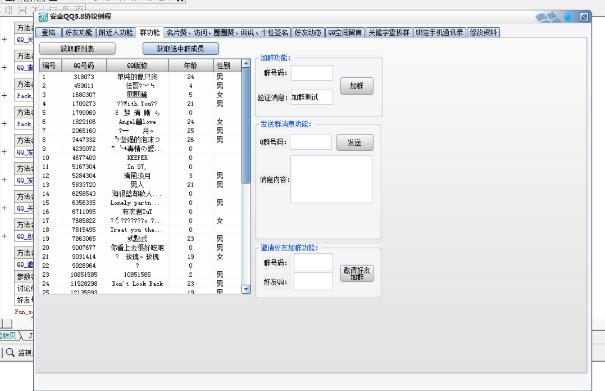605x391 pixels.
Task: Open the 绑定手机通讯录 tab
Action: [439, 32]
